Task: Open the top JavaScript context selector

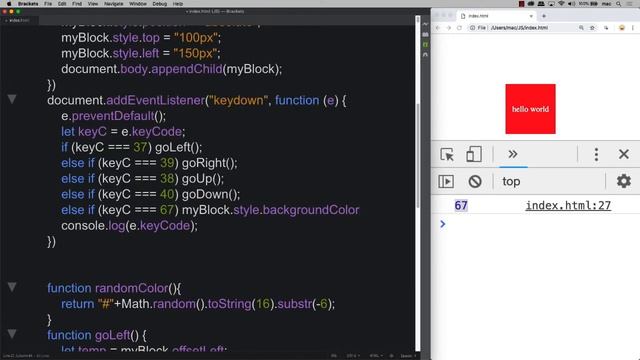Action: click(511, 181)
